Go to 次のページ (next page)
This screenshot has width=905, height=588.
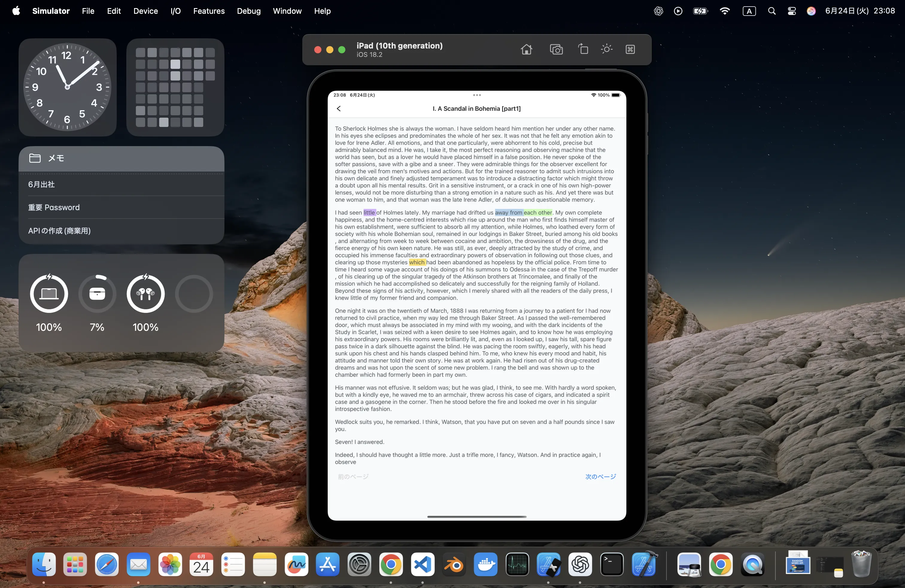[600, 477]
